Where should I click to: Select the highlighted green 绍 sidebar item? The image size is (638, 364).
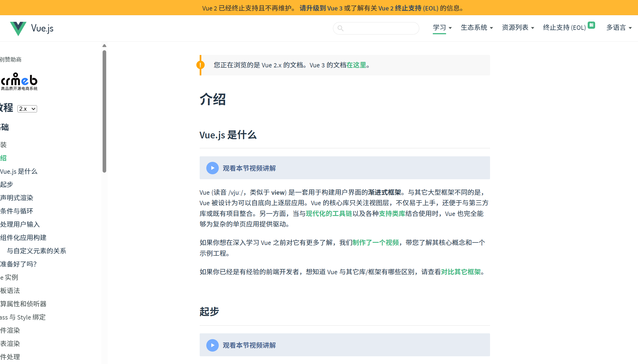click(x=3, y=158)
